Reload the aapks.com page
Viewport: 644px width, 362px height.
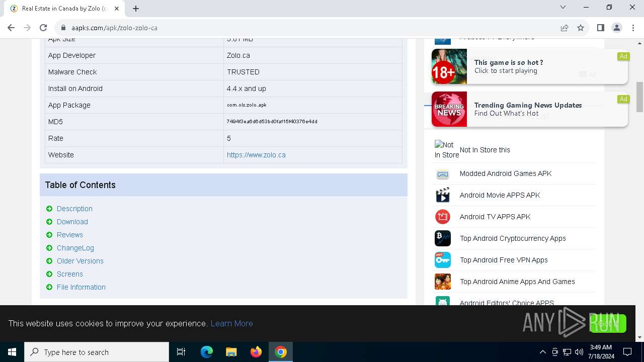43,28
